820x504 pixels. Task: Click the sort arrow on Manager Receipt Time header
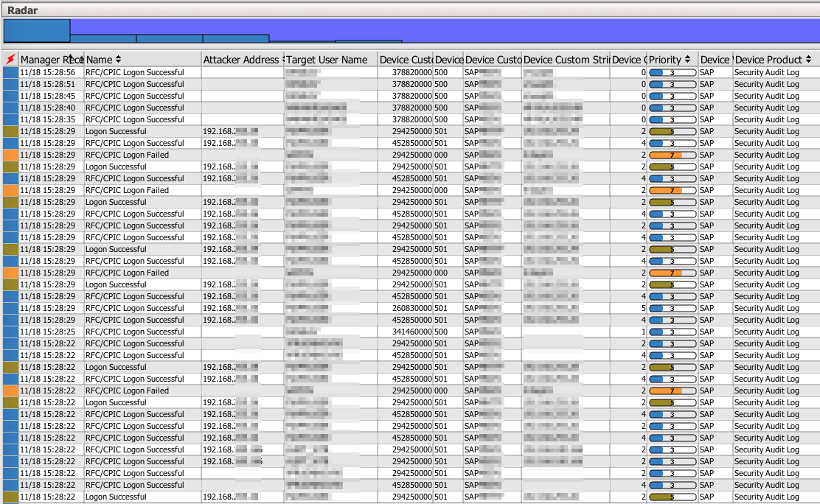click(71, 59)
